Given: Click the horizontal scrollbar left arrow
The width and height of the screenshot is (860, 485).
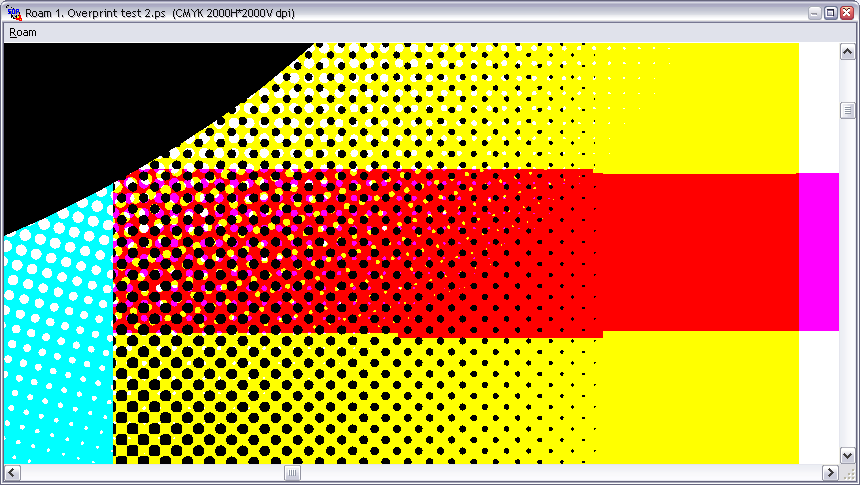Looking at the screenshot, I should coord(12,472).
